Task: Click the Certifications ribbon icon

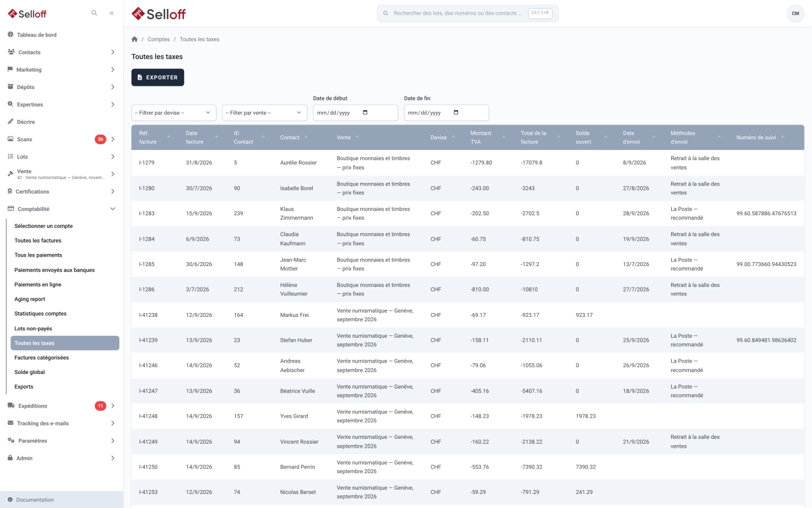Action: coord(10,191)
